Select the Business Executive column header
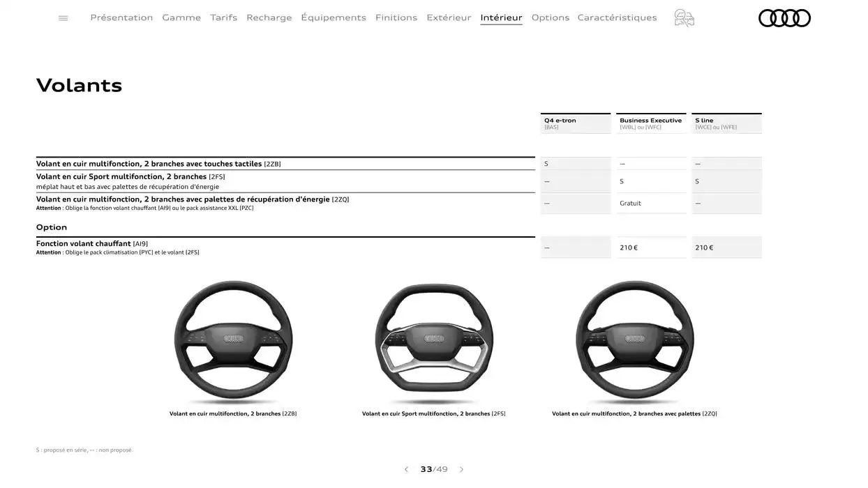This screenshot has width=868, height=488. point(651,123)
